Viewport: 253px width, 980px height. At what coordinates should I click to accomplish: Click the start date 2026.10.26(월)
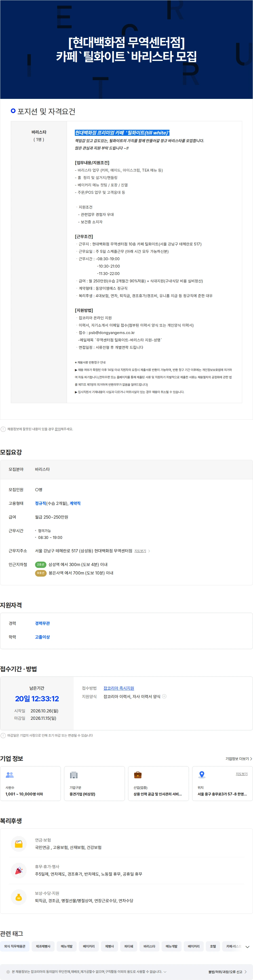[45, 711]
